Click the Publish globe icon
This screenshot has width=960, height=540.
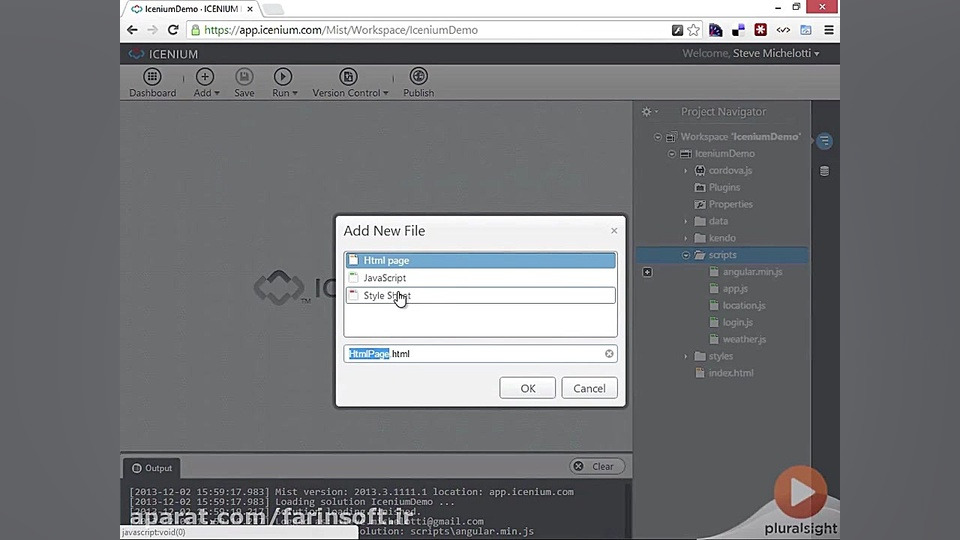coord(419,77)
